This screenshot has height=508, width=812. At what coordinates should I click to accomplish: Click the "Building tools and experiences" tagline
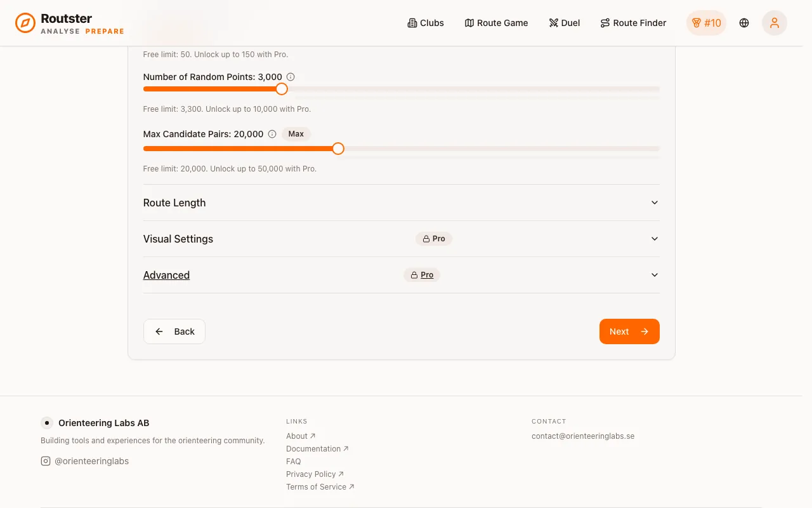(153, 441)
